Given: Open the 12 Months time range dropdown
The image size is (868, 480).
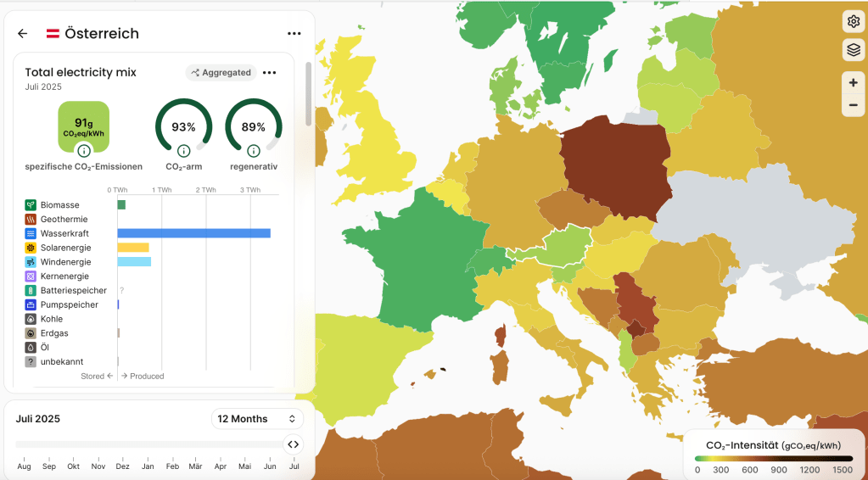Looking at the screenshot, I should coord(257,419).
